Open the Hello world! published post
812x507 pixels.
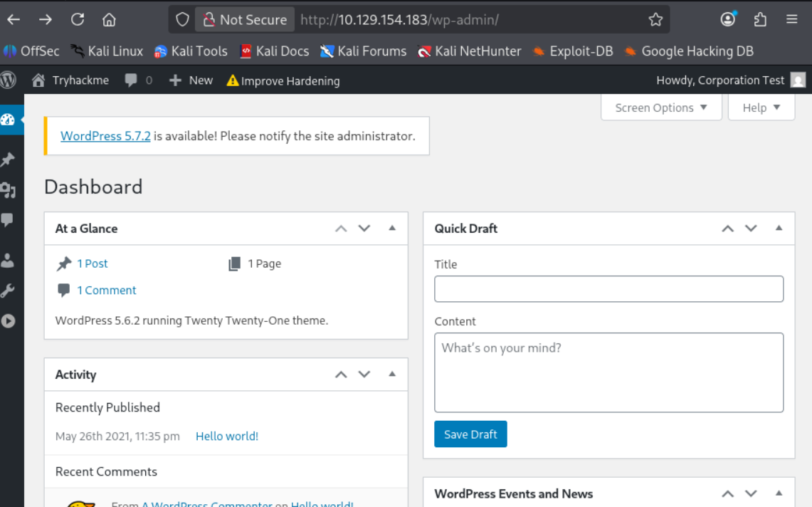227,436
